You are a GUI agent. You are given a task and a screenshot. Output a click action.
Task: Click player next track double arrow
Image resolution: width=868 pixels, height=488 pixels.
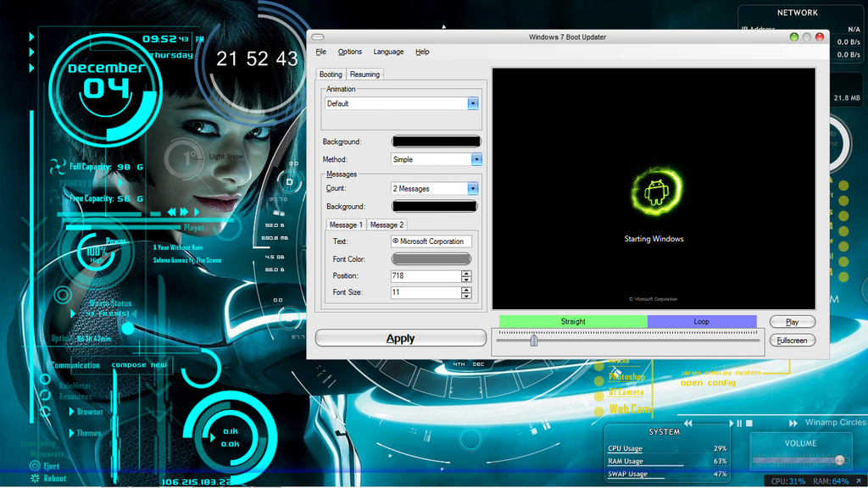pos(184,212)
